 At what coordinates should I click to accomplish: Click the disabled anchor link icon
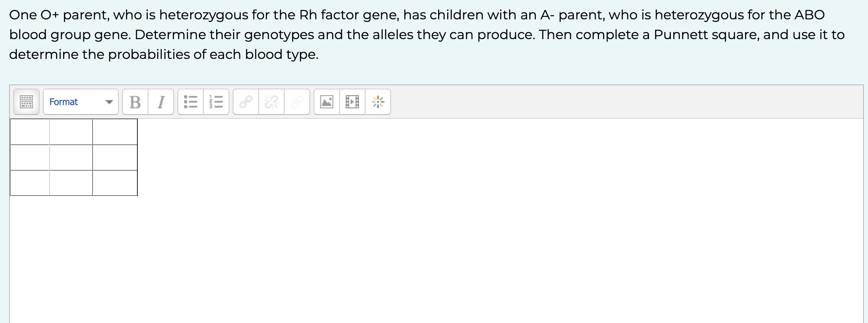[x=297, y=102]
